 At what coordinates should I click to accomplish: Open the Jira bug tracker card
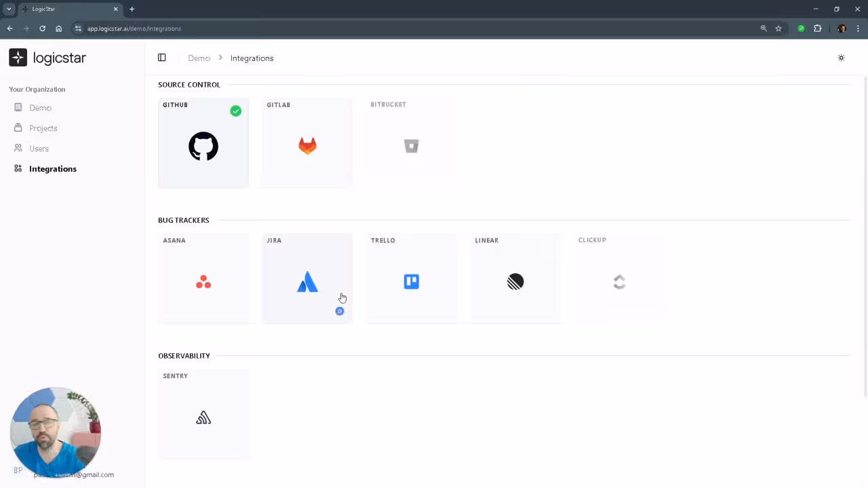(307, 279)
